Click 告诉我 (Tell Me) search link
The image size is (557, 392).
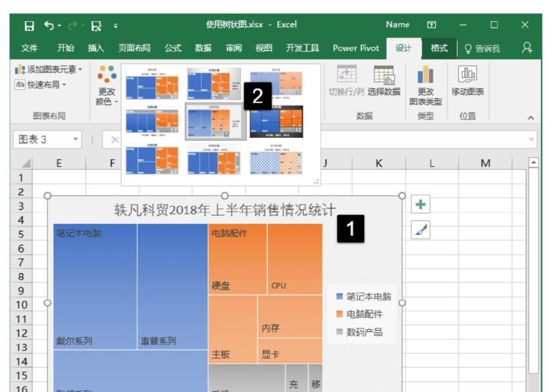[484, 47]
